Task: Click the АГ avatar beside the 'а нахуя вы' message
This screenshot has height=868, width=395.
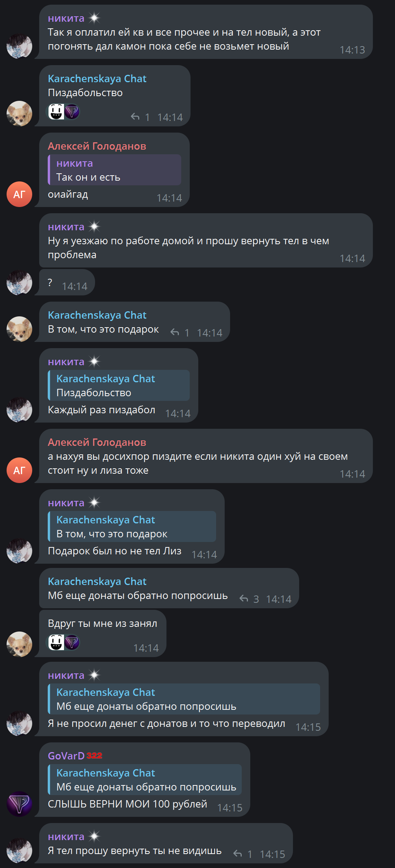Action: (19, 470)
